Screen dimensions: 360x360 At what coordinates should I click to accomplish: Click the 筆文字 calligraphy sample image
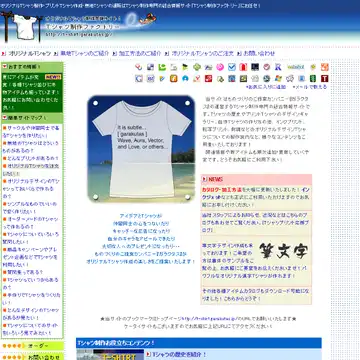click(284, 251)
